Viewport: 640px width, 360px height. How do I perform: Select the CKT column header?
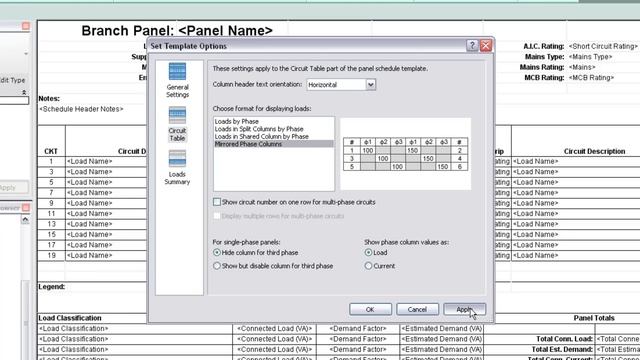51,151
